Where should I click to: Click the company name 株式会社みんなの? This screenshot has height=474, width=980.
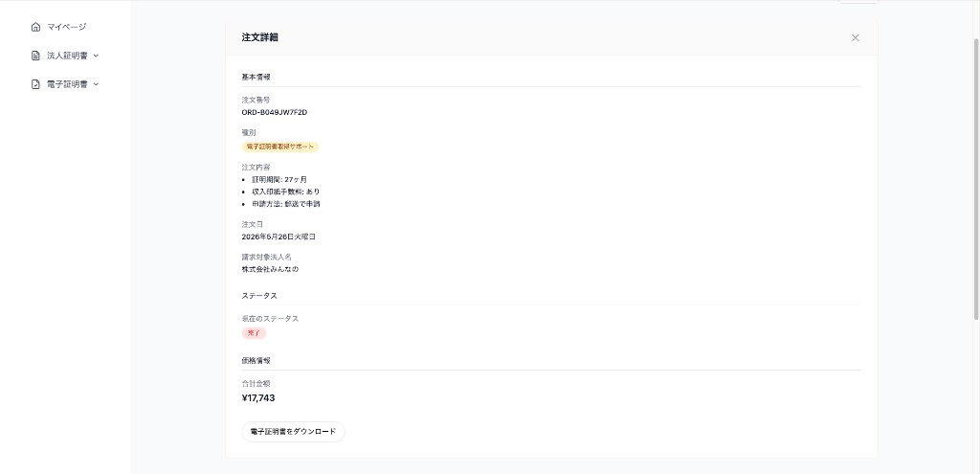[270, 269]
